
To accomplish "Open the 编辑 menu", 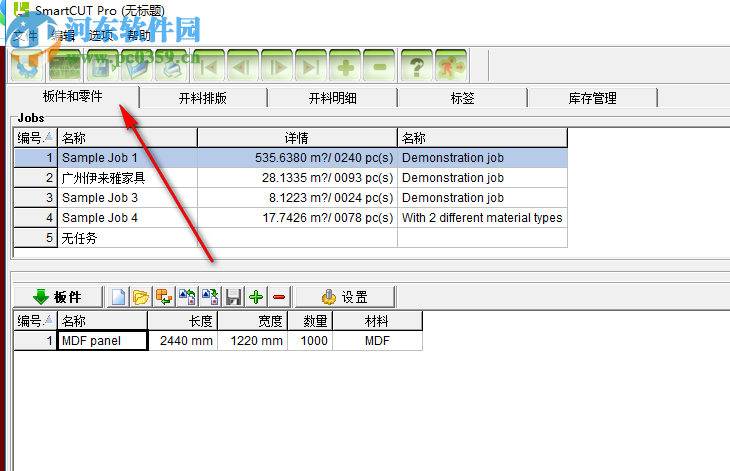I will pos(62,35).
